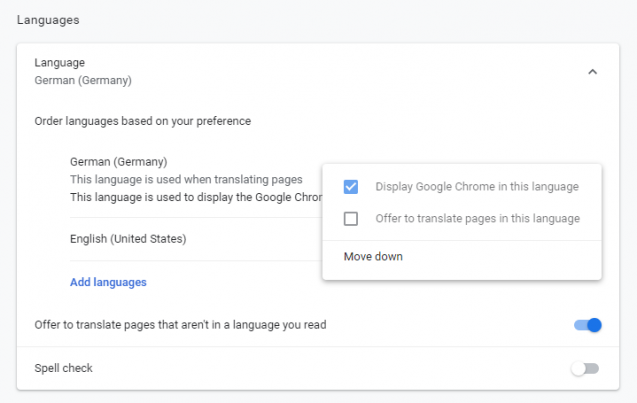This screenshot has height=403, width=637.
Task: Uncheck the 'Display Google Chrome in this language' box
Action: point(351,187)
